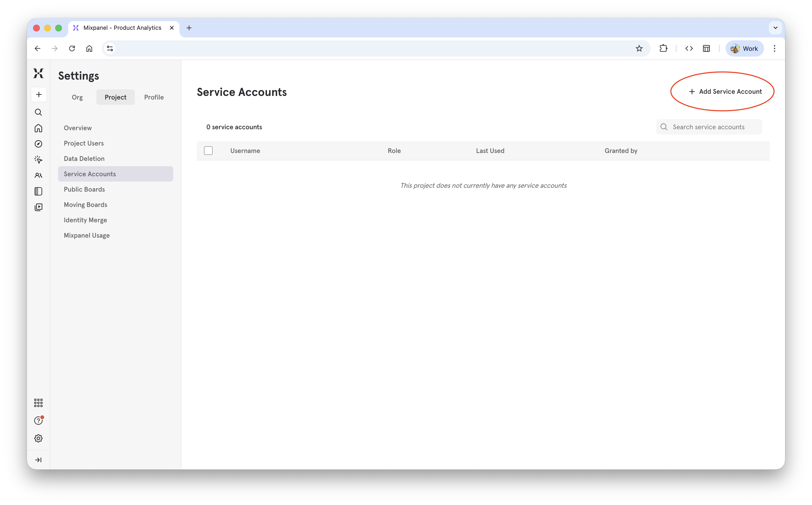
Task: Bookmark the page with the star icon
Action: point(639,48)
